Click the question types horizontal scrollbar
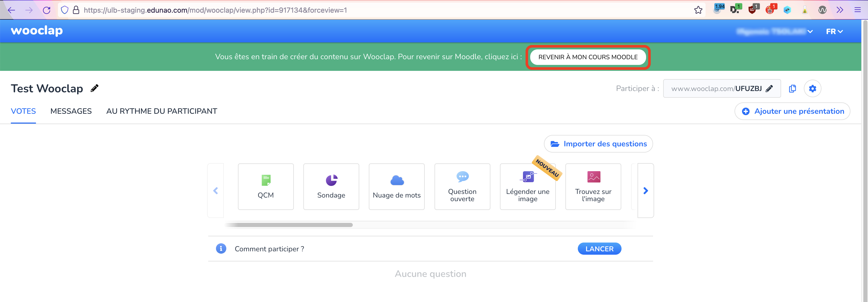 pyautogui.click(x=289, y=225)
